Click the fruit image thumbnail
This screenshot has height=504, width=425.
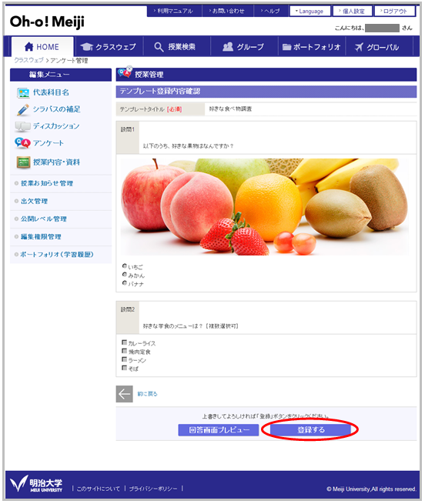(265, 207)
